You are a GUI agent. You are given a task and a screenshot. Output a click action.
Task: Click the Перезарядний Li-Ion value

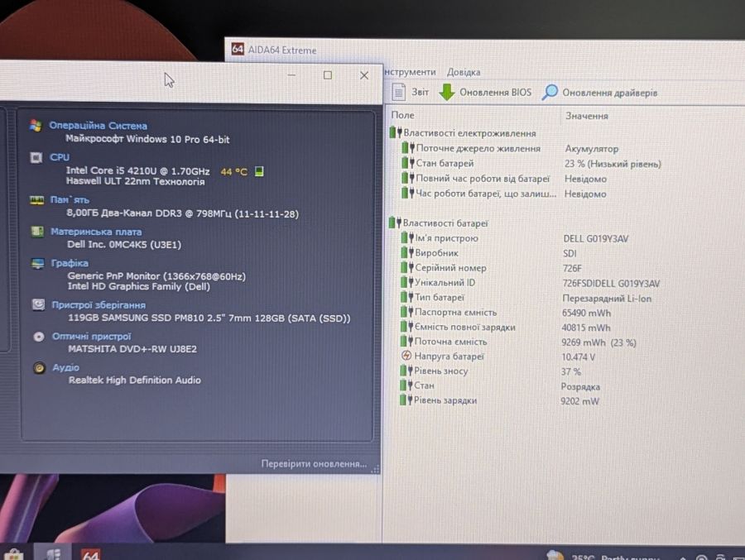pos(607,299)
